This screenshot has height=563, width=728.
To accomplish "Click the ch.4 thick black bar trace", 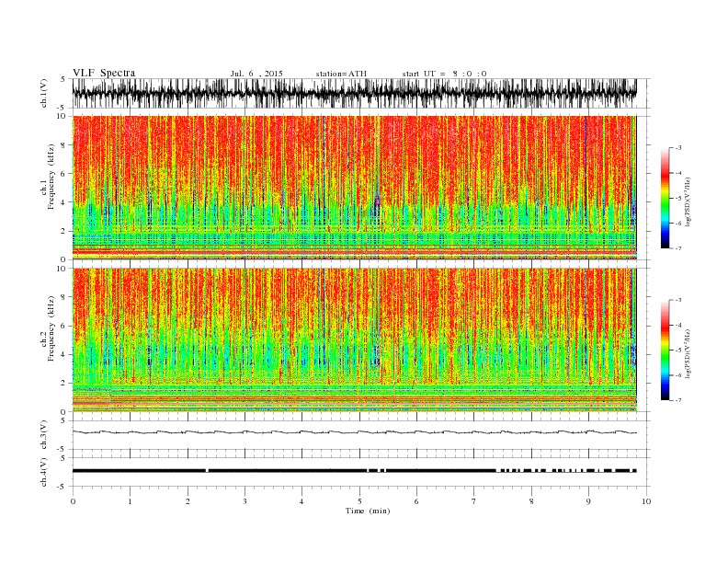I will click(x=354, y=471).
